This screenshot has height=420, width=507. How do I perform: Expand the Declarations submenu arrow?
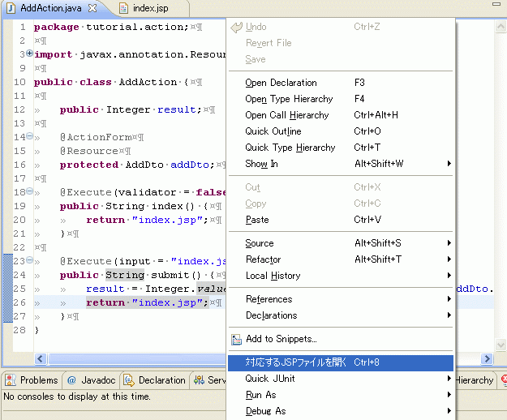click(x=449, y=315)
